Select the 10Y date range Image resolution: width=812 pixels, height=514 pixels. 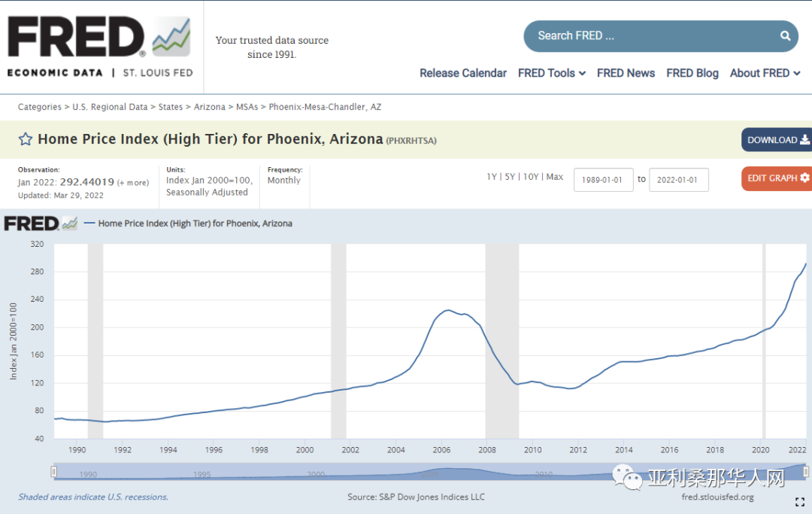pos(531,177)
